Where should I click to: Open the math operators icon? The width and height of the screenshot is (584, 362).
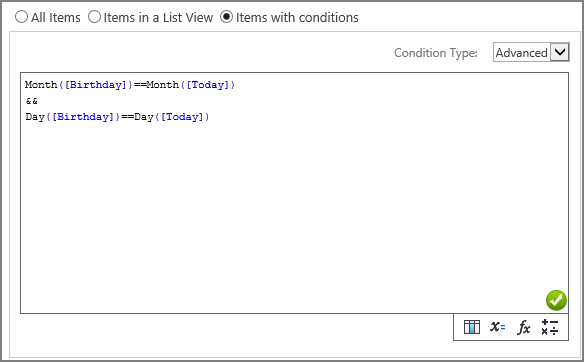tap(550, 327)
